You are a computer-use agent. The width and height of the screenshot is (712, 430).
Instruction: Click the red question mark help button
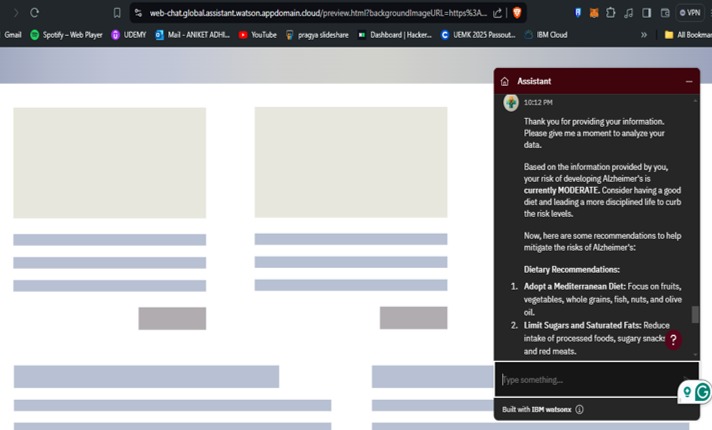click(x=673, y=340)
